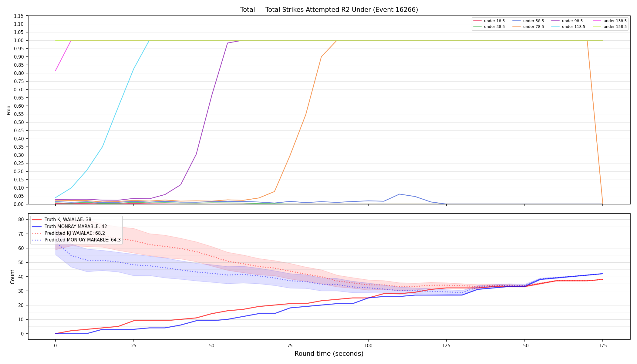
Task: Click the 125 tick on time axis
Action: (446, 345)
